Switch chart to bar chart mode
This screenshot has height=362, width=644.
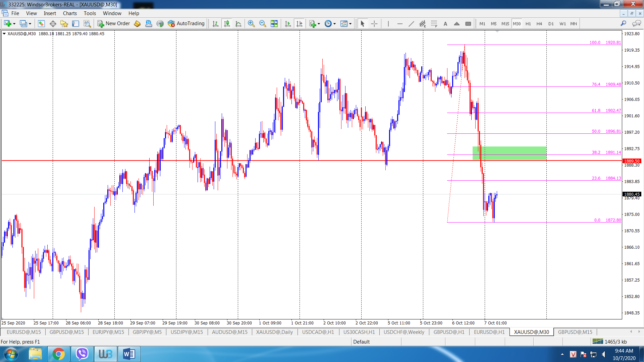[215, 23]
